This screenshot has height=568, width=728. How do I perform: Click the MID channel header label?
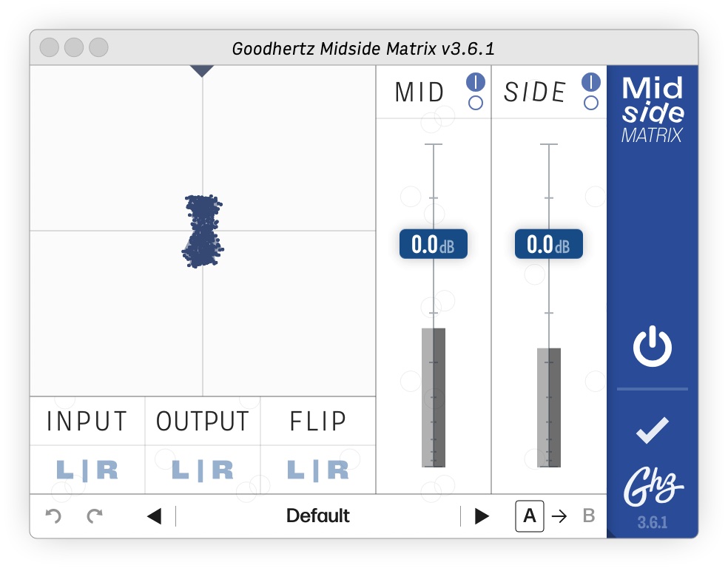(418, 92)
